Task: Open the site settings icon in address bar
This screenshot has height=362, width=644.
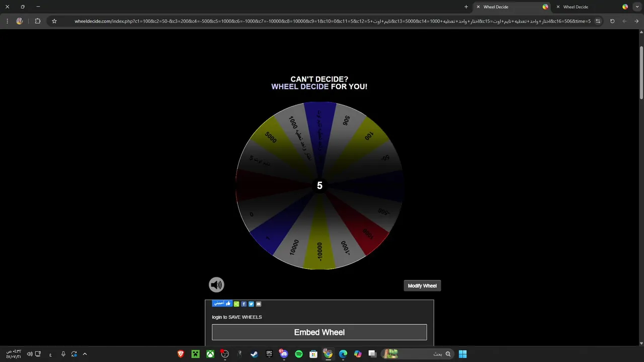Action: click(x=598, y=21)
